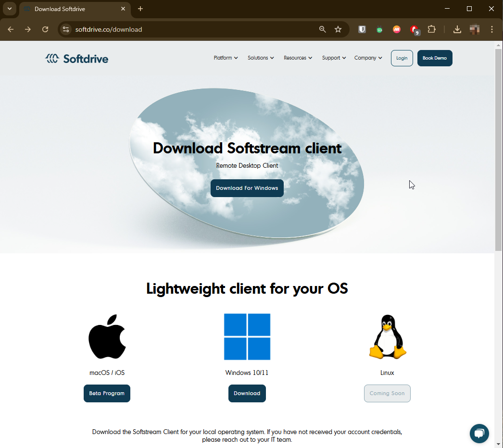Click macOS Beta Program button

click(x=107, y=393)
